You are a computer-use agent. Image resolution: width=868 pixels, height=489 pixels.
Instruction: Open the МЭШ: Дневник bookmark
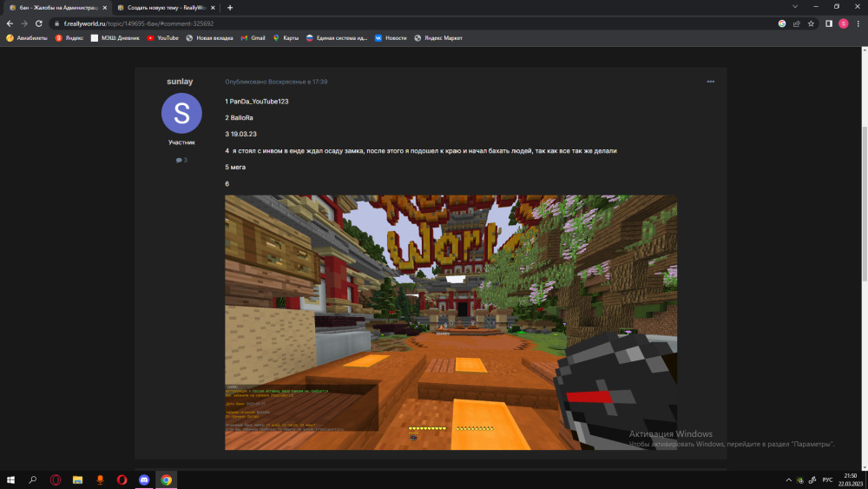point(115,38)
